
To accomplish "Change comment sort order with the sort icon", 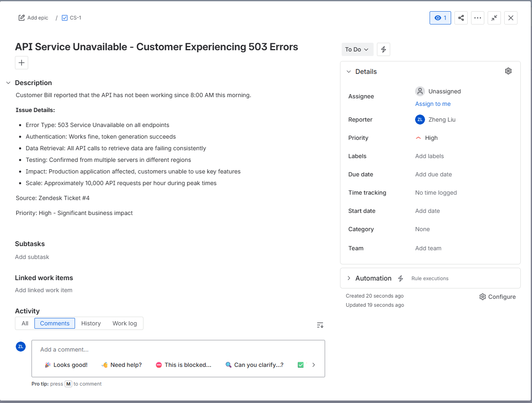I will [x=320, y=325].
